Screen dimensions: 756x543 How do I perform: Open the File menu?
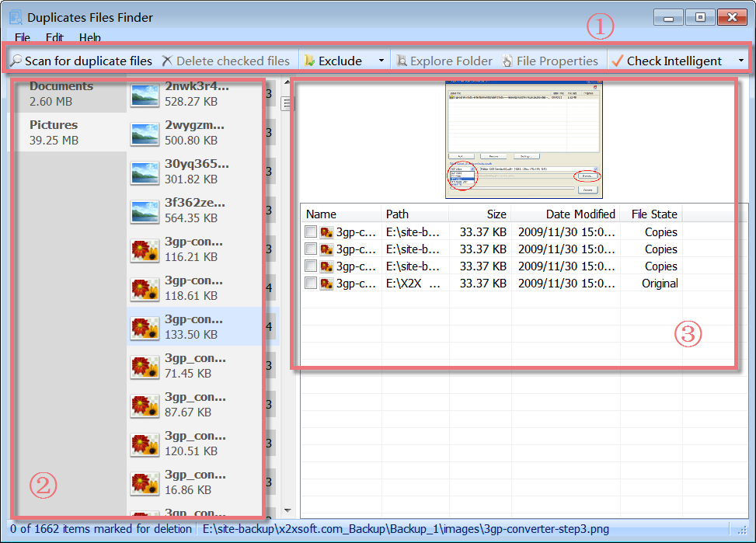[x=21, y=37]
